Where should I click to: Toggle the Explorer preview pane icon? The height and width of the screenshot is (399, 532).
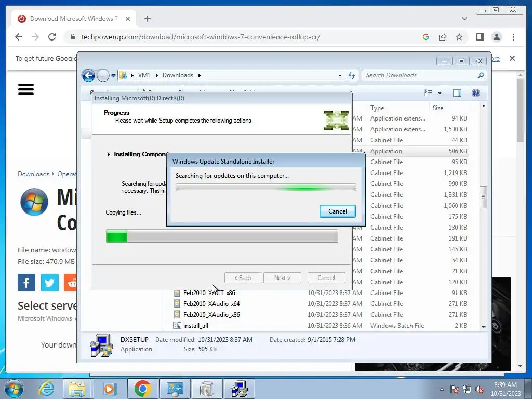[457, 93]
